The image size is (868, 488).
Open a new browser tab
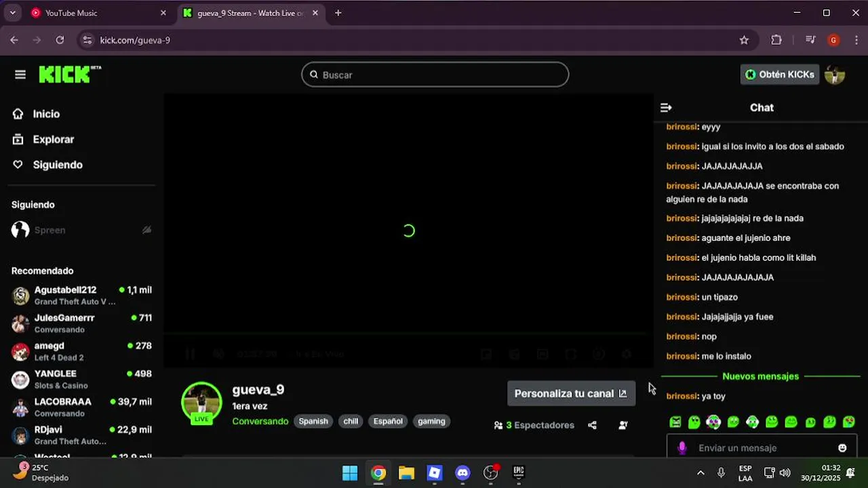click(338, 13)
